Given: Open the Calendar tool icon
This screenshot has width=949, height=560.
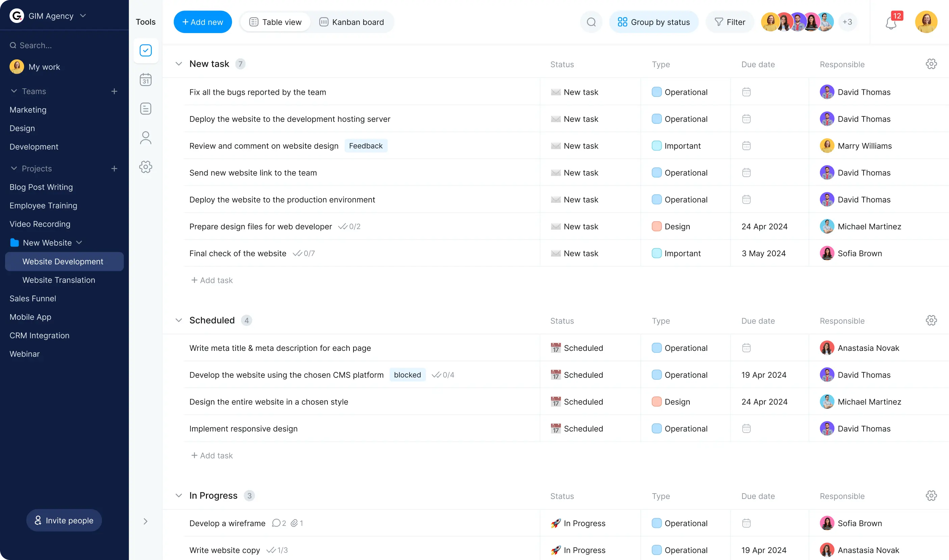Looking at the screenshot, I should (146, 80).
